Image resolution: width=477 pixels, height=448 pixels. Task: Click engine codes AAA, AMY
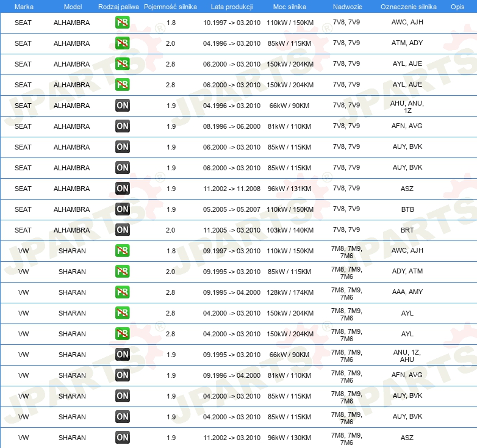[x=407, y=292]
